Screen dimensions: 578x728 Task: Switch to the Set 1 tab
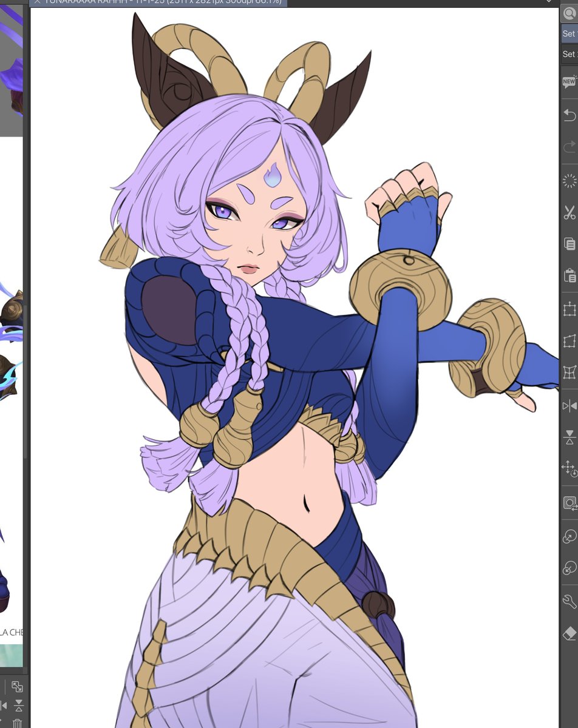point(569,34)
